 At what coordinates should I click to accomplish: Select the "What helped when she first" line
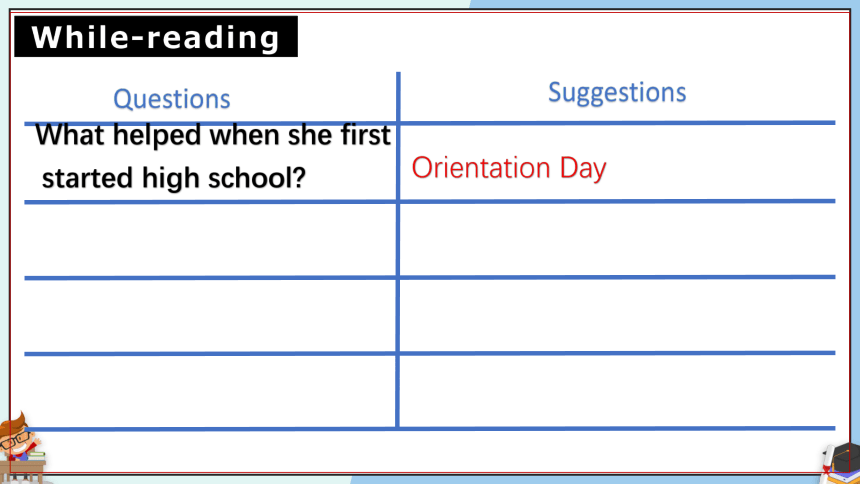(213, 135)
